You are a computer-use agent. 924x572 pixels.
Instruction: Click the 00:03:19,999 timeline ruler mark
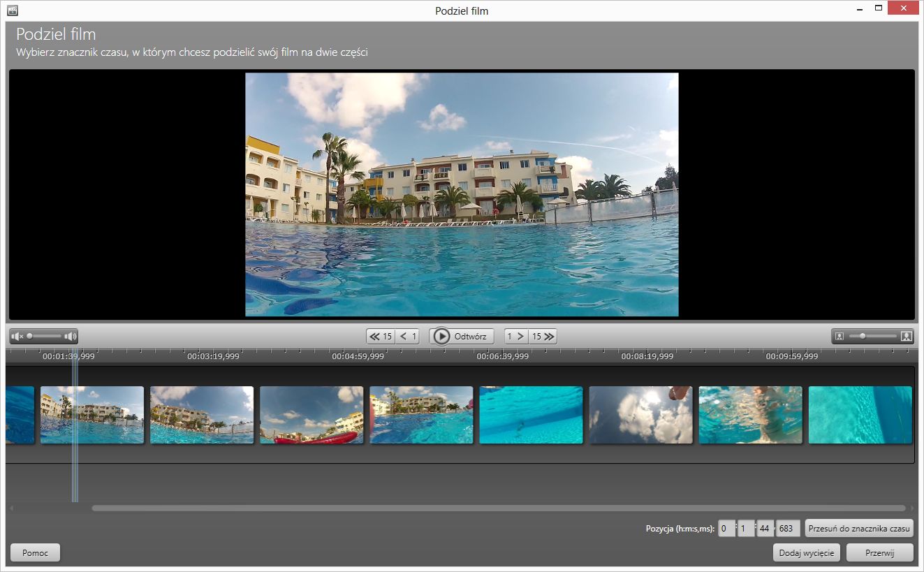213,356
